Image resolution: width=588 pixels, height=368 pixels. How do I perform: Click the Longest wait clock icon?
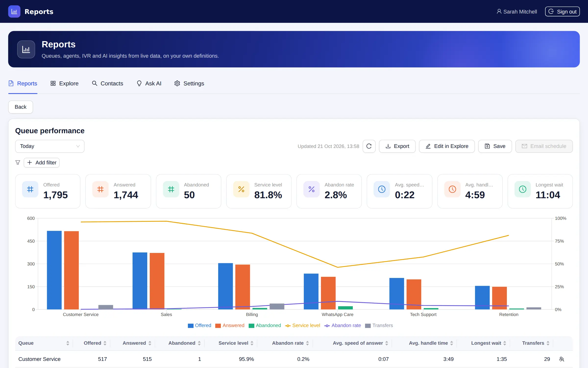[523, 189]
